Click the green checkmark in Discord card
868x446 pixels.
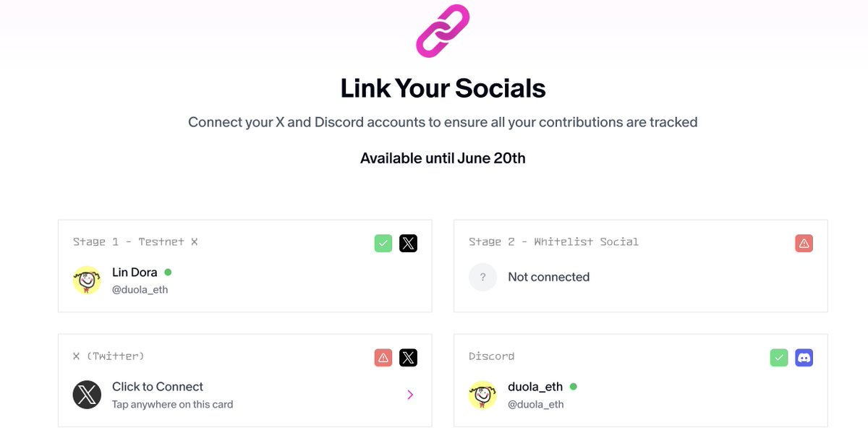779,358
